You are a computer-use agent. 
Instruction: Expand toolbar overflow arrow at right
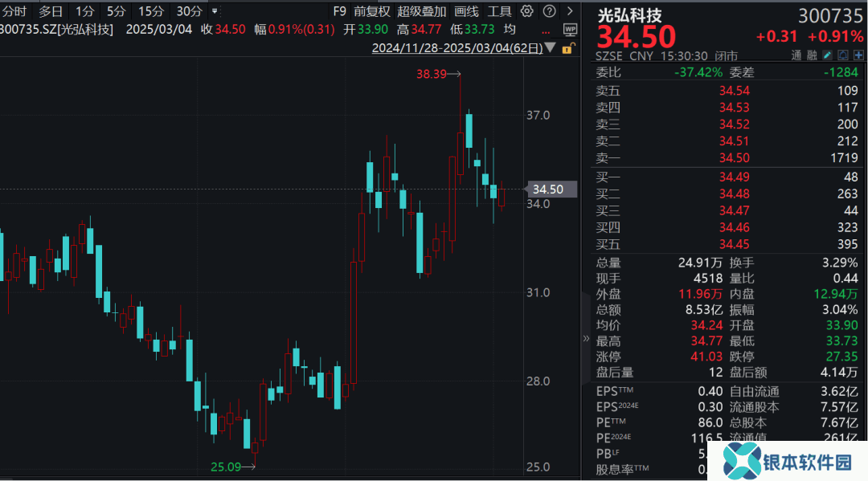click(570, 11)
